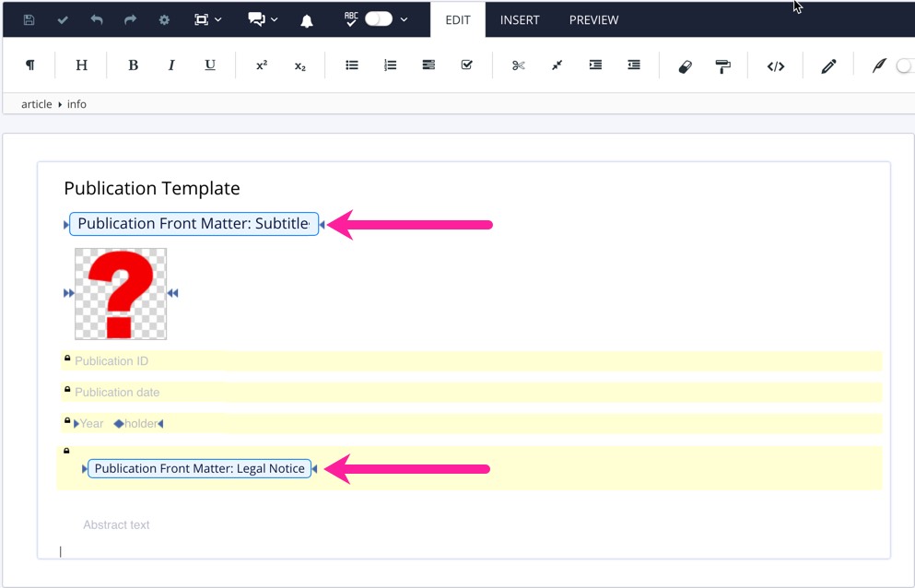Open the spell check language dropdown

(x=404, y=19)
